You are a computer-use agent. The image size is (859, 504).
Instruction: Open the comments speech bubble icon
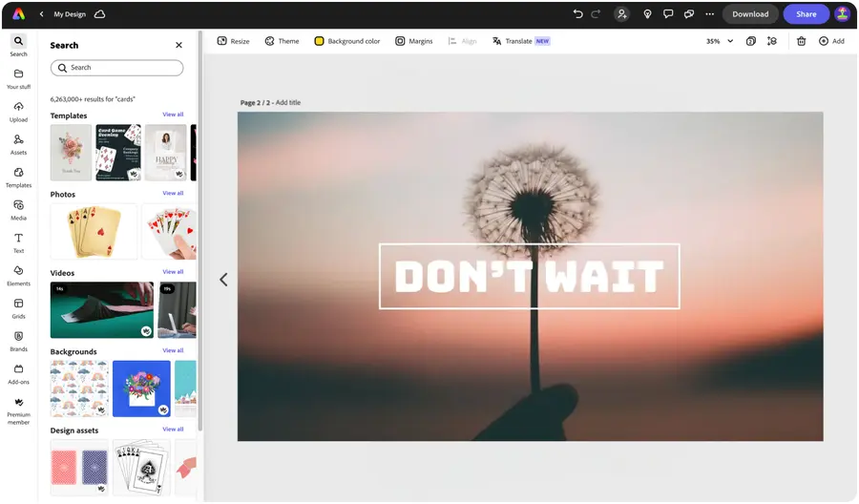point(667,14)
